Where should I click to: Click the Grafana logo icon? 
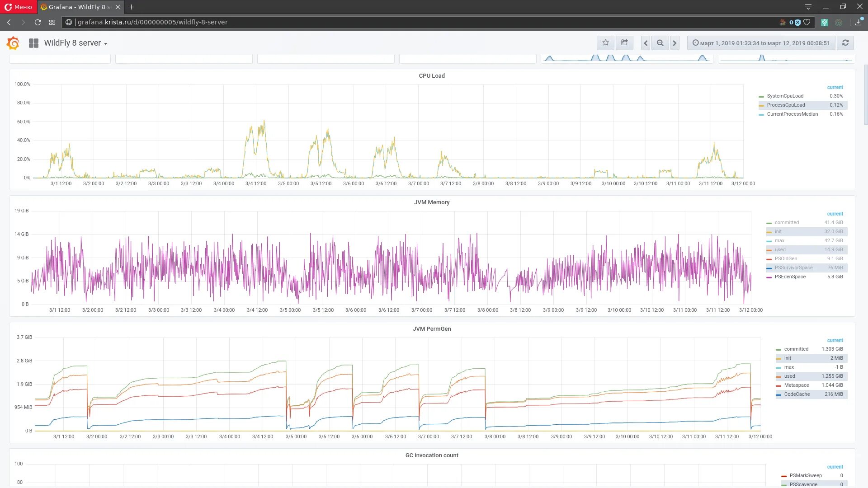(x=13, y=43)
